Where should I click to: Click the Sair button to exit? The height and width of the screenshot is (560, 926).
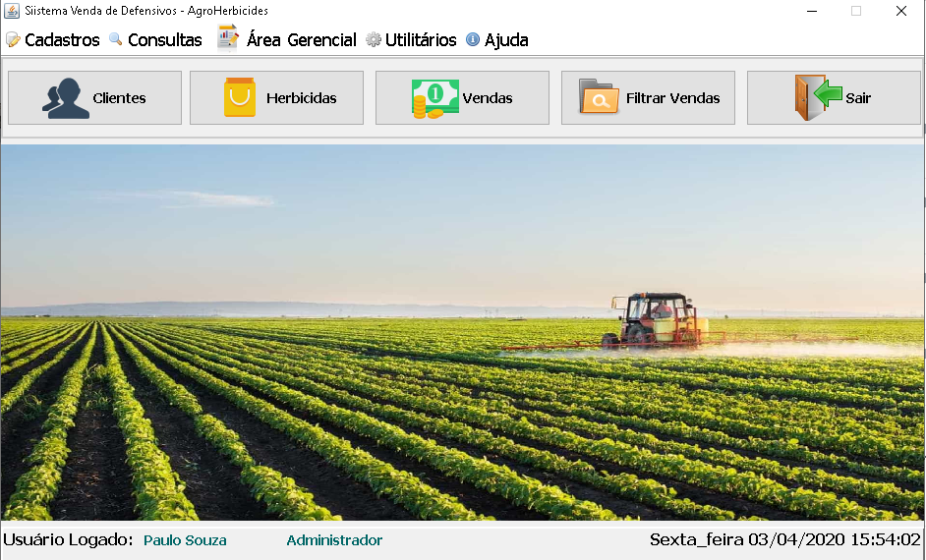834,98
